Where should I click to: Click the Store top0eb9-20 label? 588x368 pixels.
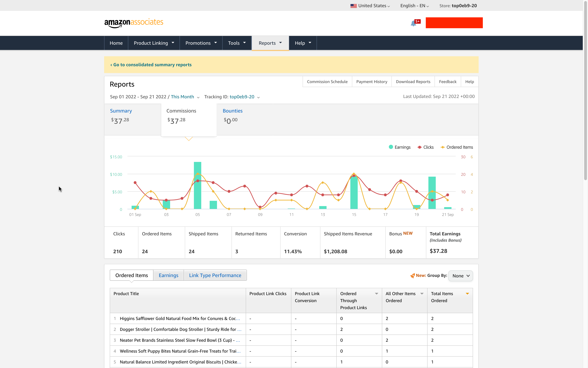coord(458,6)
